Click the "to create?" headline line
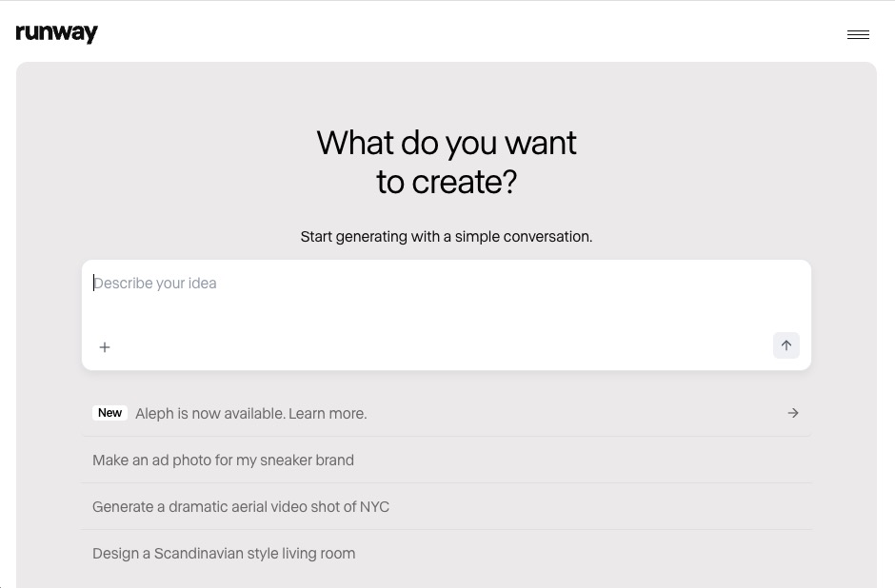 (x=447, y=182)
